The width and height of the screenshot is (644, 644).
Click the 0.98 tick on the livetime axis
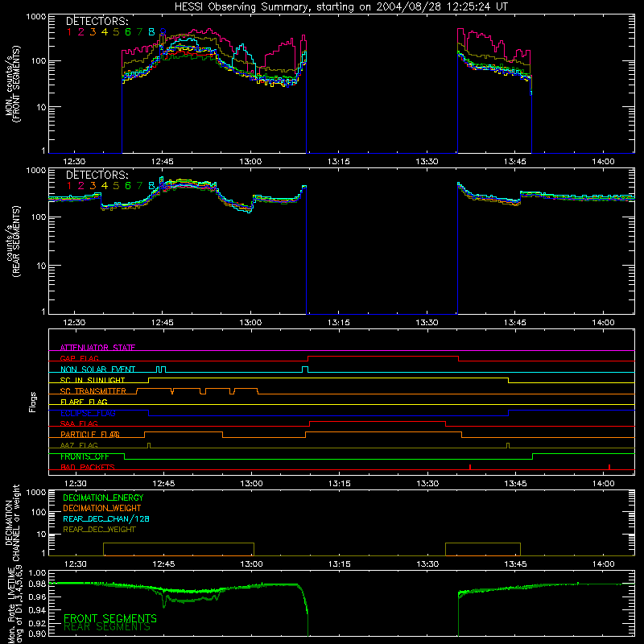38,584
